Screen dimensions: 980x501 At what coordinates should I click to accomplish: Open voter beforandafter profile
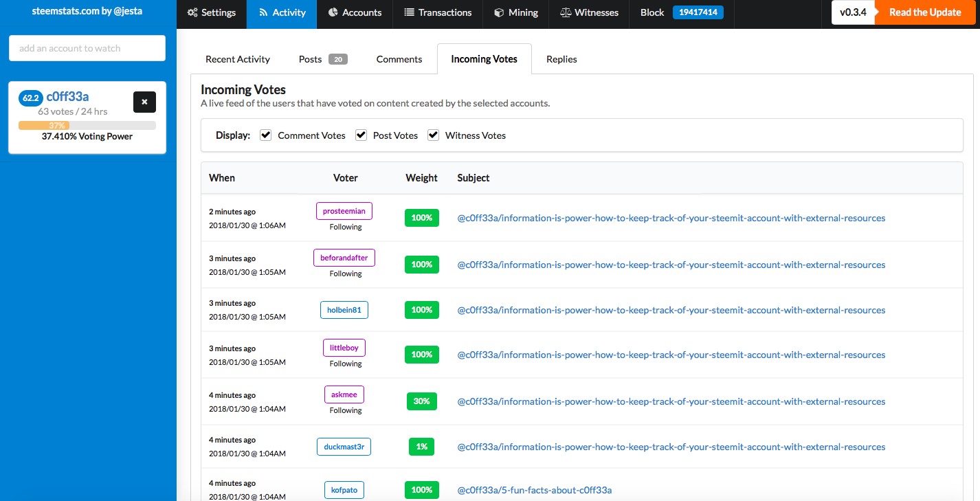[344, 258]
